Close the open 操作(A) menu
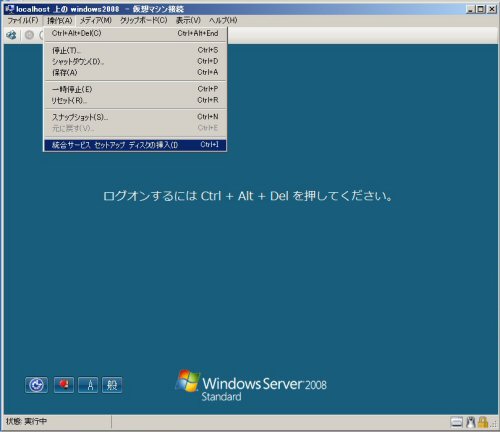500x432 pixels. coord(59,20)
